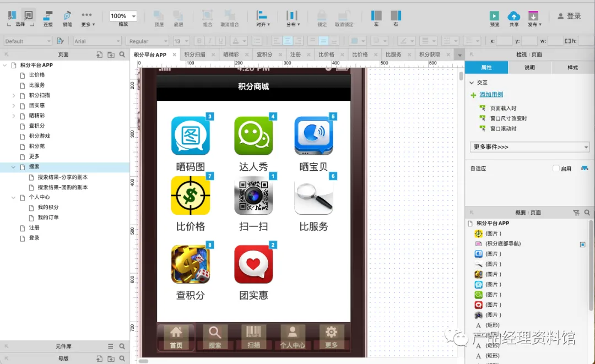
Task: Click the 底层 send to back icon
Action: tap(178, 15)
